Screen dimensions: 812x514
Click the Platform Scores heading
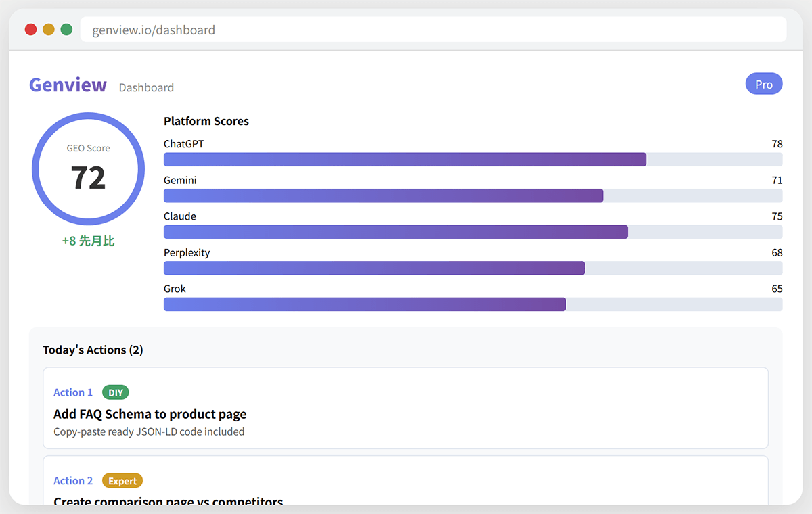[x=206, y=121]
